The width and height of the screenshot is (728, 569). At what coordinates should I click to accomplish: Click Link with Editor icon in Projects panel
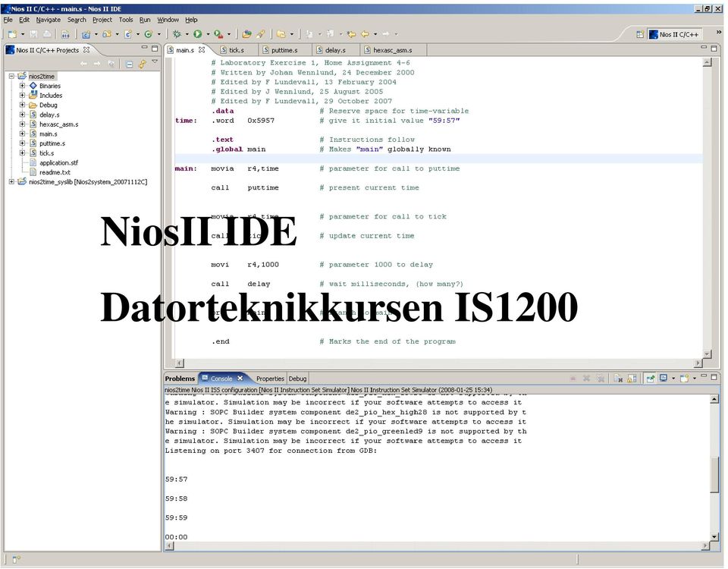click(x=142, y=64)
